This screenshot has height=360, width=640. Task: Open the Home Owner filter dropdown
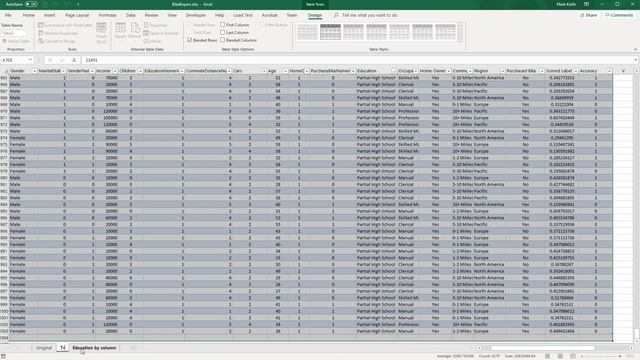pos(449,71)
